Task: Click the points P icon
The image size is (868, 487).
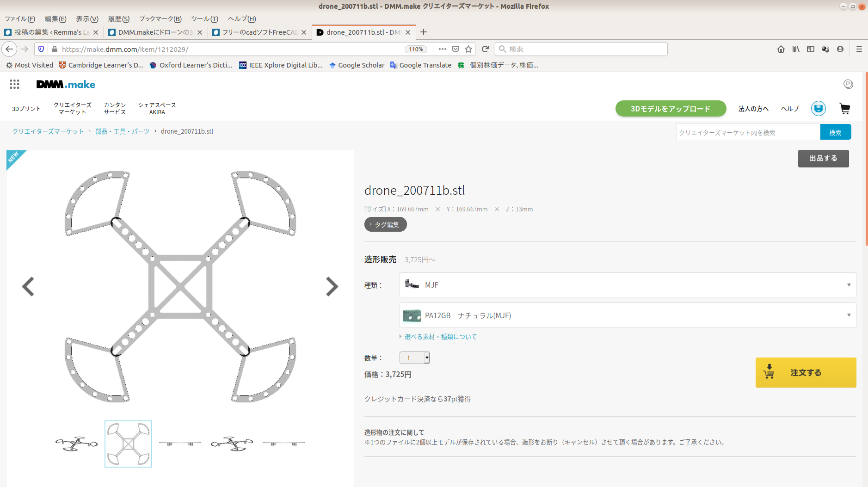Action: click(848, 84)
